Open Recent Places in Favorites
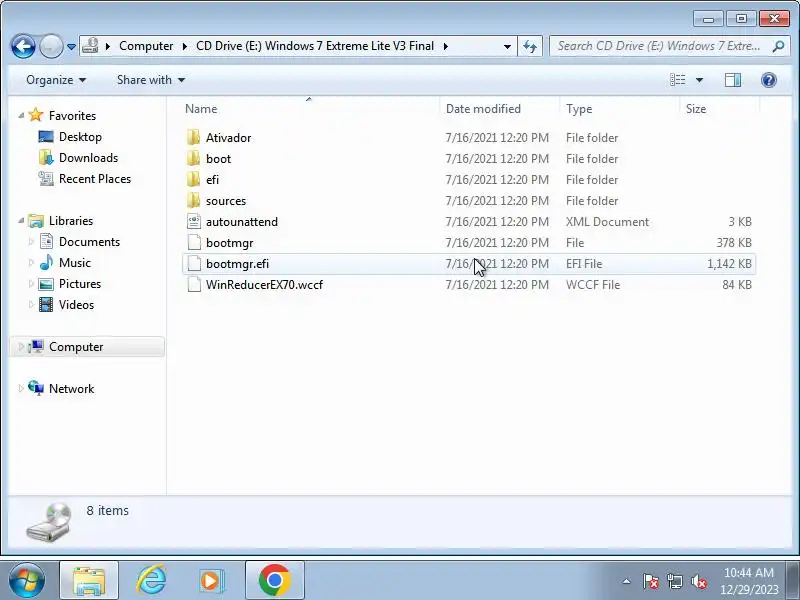The height and width of the screenshot is (600, 800). coord(95,179)
